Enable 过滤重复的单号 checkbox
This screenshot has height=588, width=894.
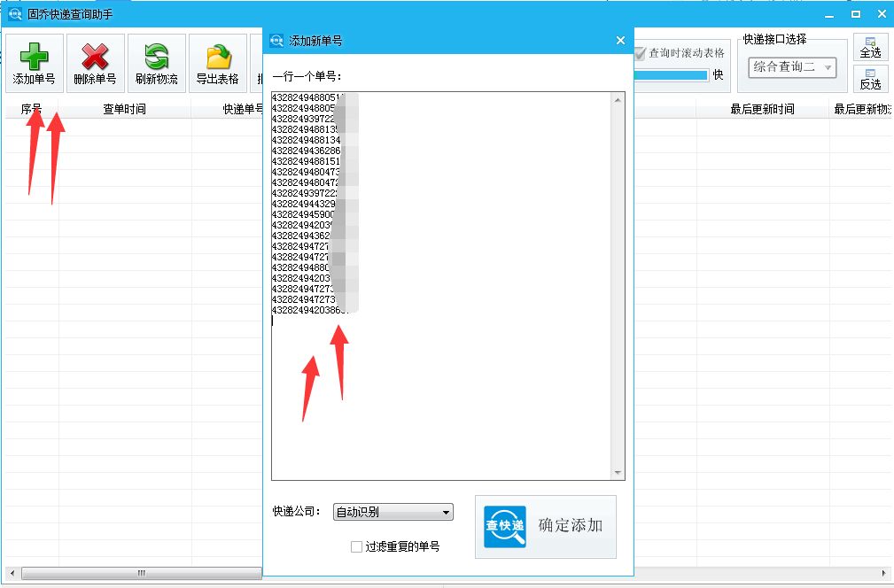pyautogui.click(x=356, y=547)
